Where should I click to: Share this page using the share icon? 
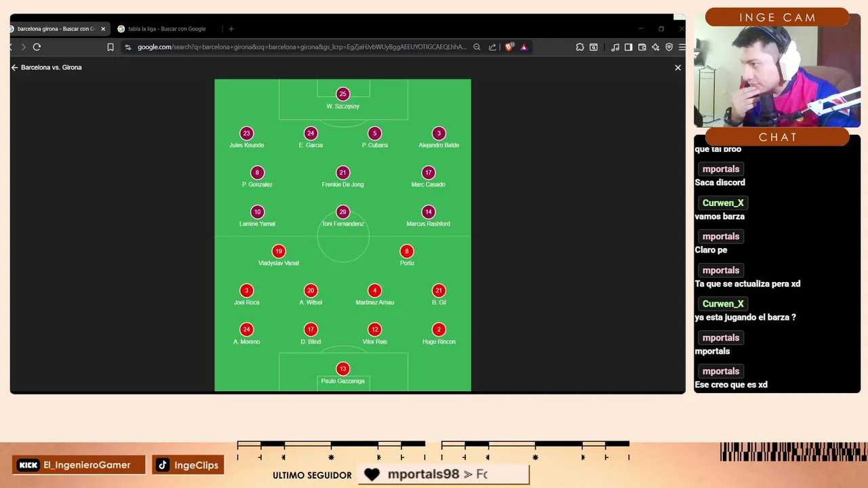click(492, 47)
